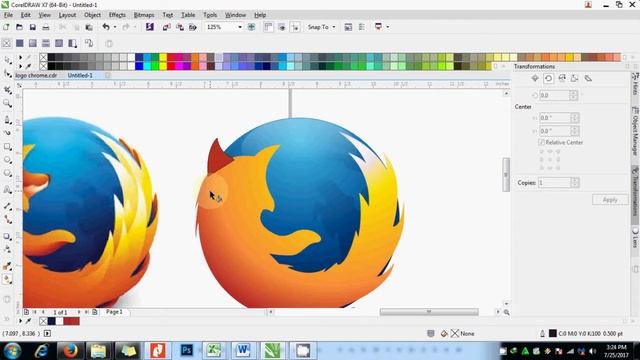Select the Connector tool
The width and height of the screenshot is (640, 360).
(x=7, y=220)
